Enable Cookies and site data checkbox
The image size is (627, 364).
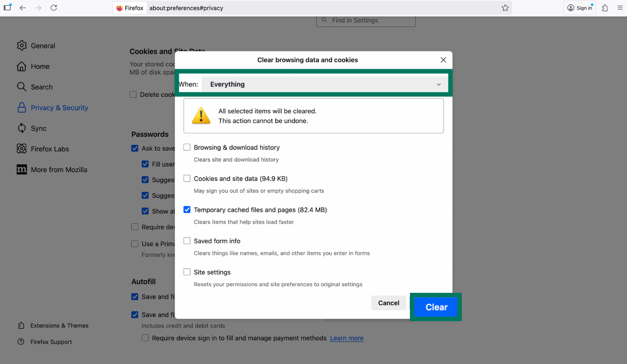coord(187,179)
